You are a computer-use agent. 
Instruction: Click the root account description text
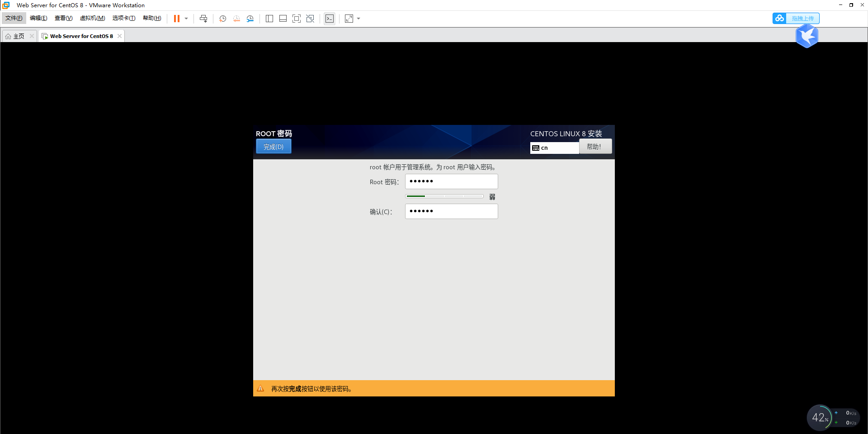(434, 167)
